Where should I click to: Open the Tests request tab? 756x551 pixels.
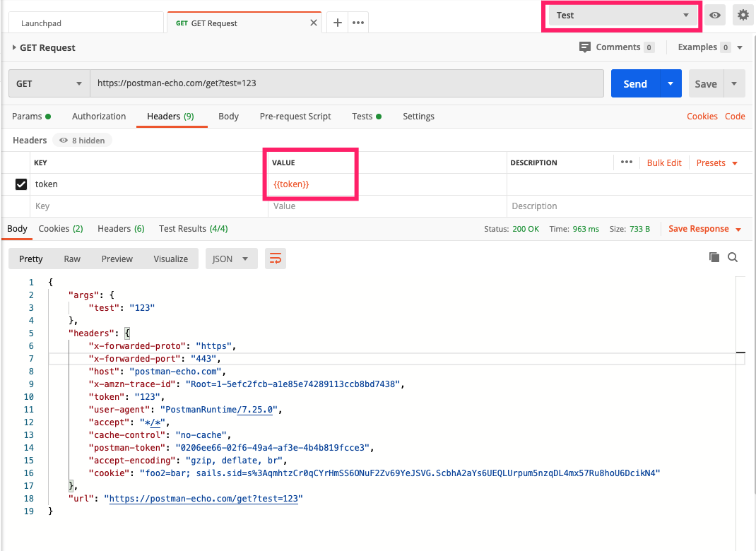367,116
